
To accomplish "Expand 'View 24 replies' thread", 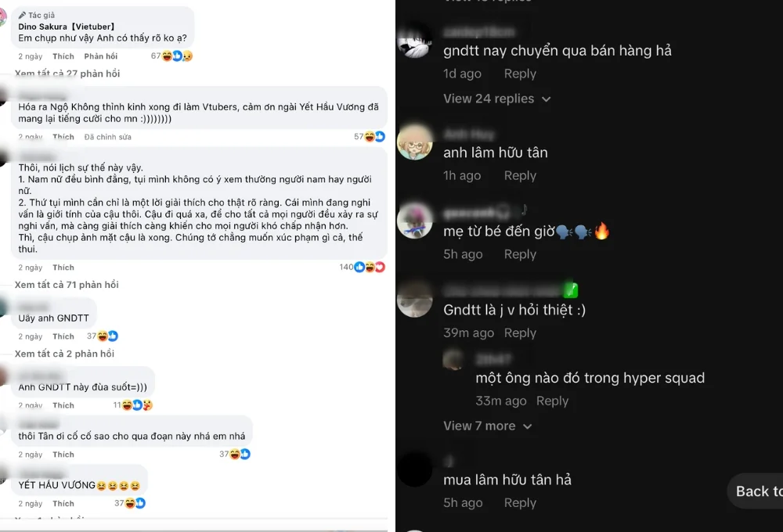I will (x=497, y=99).
